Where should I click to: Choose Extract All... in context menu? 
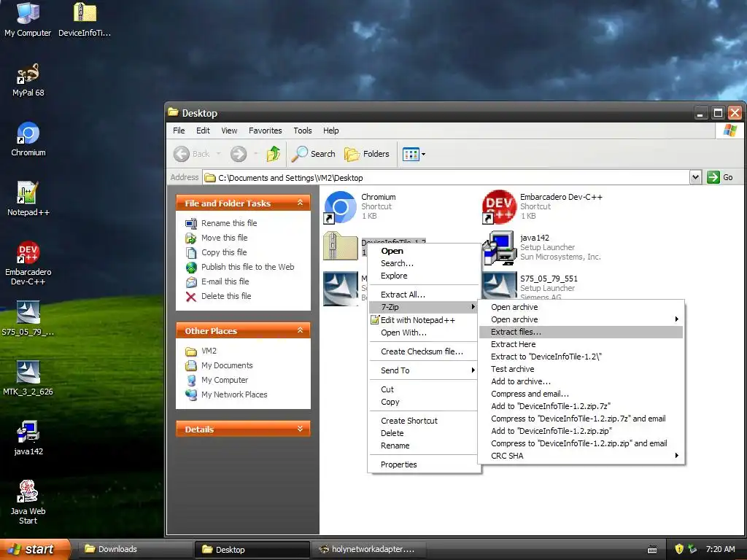(x=403, y=295)
